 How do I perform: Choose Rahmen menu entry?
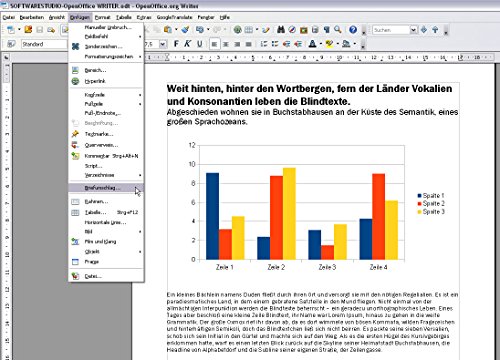107,202
